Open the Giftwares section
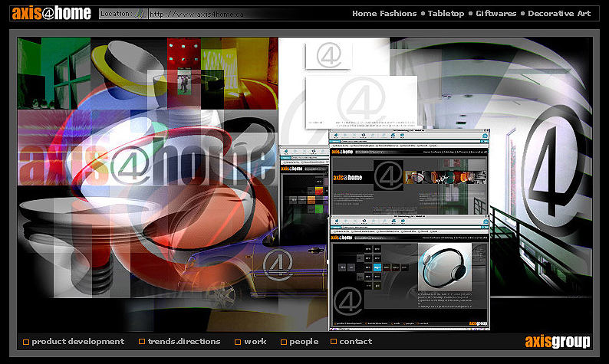The image size is (609, 364). point(496,14)
